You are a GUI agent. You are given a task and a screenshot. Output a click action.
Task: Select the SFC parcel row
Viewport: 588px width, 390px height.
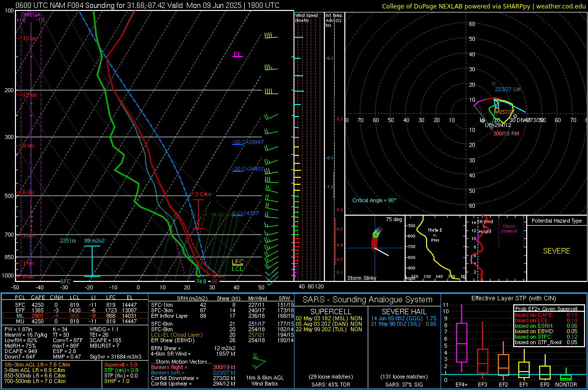tap(75, 305)
